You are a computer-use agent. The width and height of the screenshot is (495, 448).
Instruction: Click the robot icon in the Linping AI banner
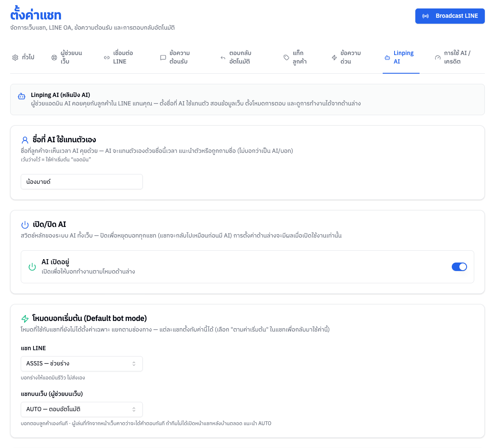point(22,96)
